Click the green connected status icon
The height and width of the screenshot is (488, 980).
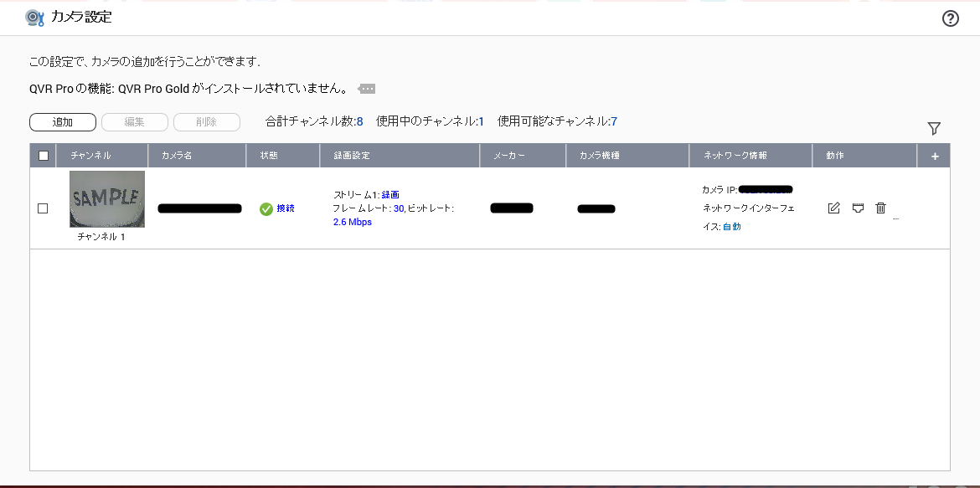point(266,208)
